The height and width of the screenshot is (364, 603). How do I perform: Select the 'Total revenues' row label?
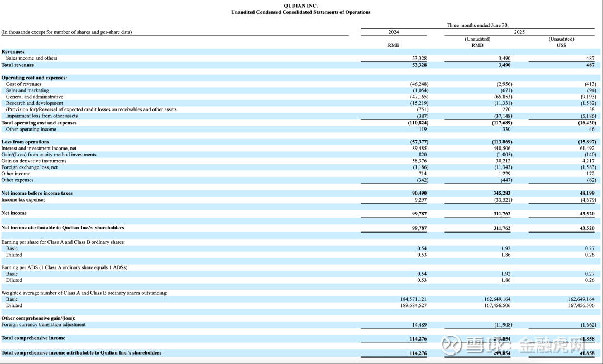pyautogui.click(x=18, y=65)
